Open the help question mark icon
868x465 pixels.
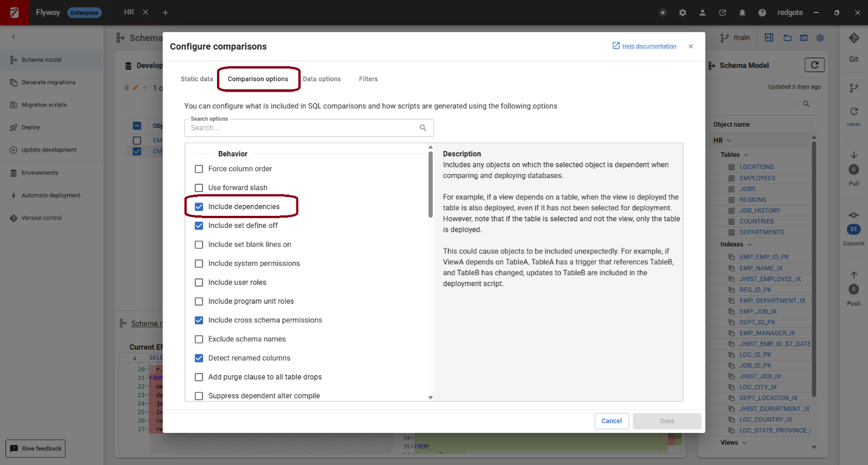point(762,13)
